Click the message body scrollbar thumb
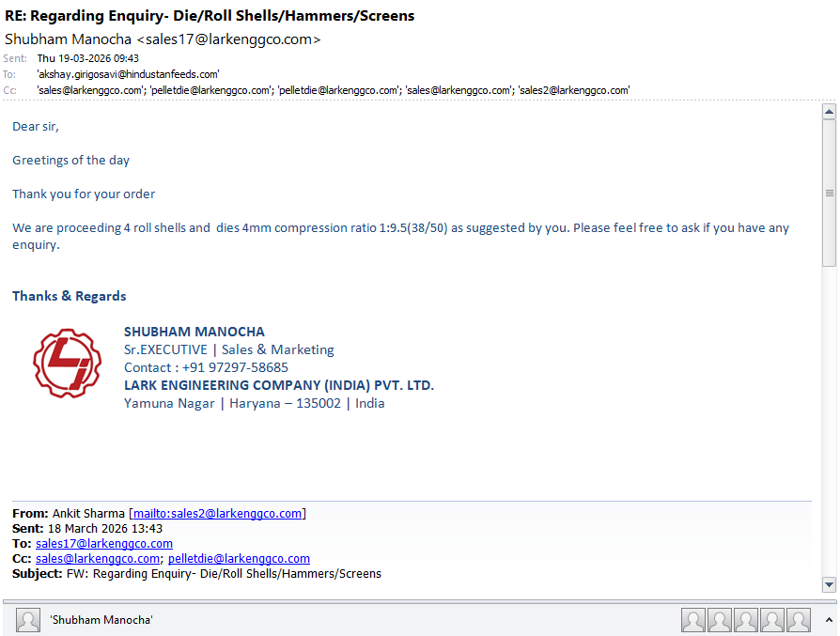 pos(829,193)
